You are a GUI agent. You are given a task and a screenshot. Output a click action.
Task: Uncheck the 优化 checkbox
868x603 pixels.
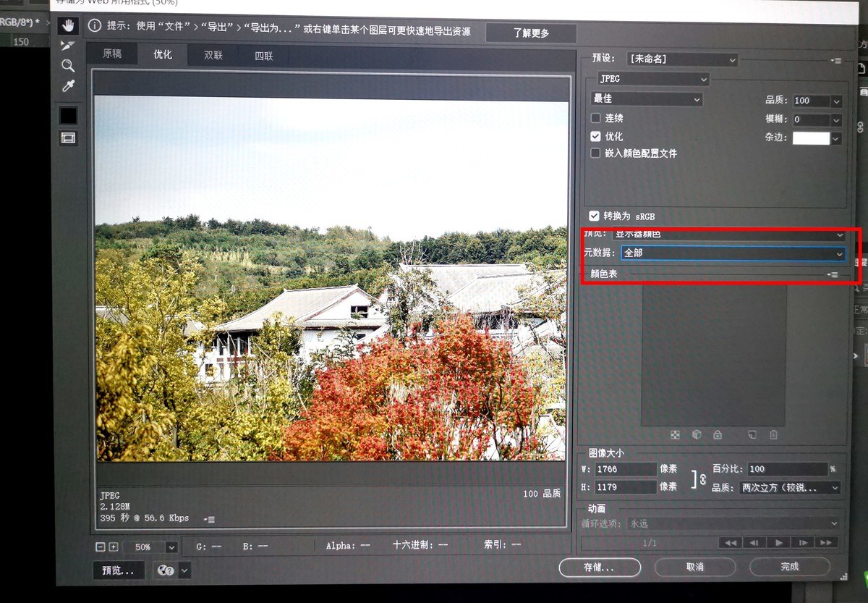tap(596, 136)
